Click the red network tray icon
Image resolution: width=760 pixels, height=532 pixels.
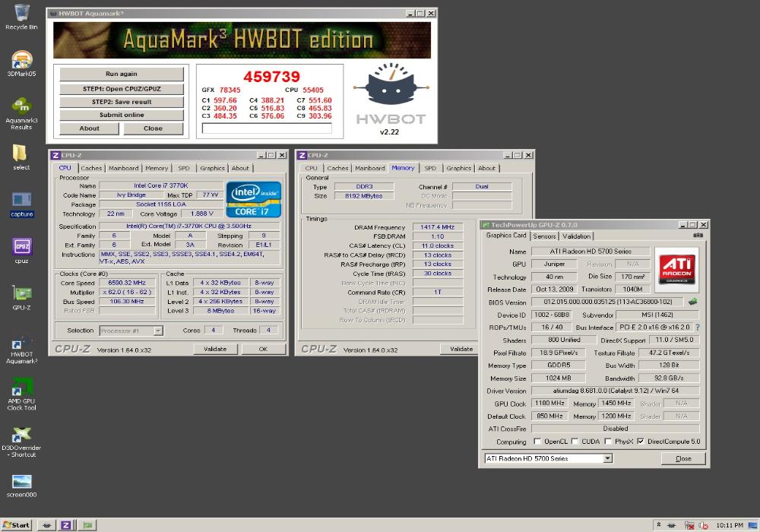tap(689, 525)
